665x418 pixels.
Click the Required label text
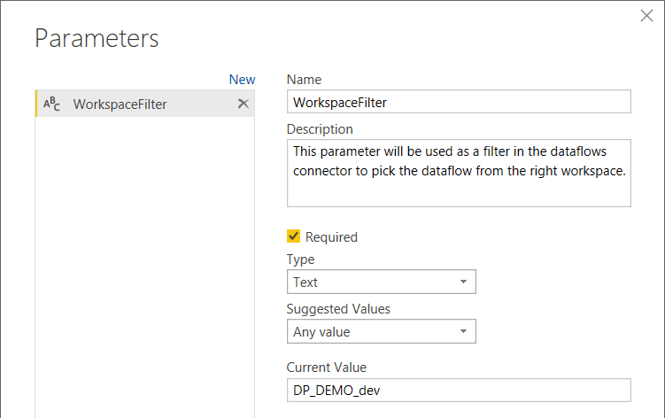[331, 237]
